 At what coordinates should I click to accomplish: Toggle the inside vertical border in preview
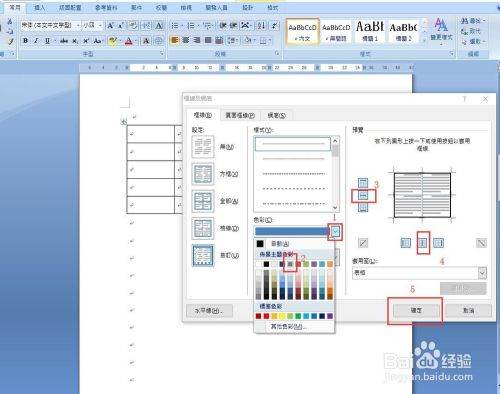(423, 243)
